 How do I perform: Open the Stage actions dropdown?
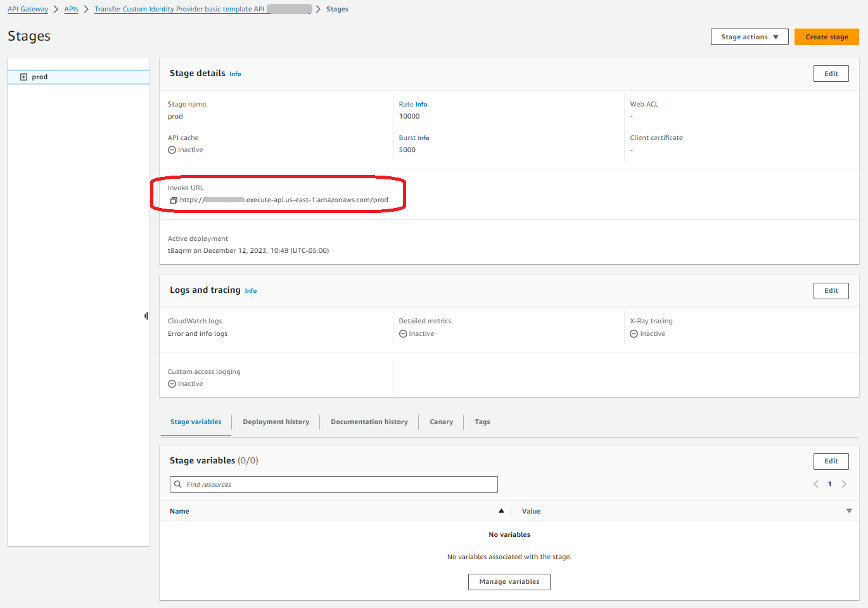[749, 36]
